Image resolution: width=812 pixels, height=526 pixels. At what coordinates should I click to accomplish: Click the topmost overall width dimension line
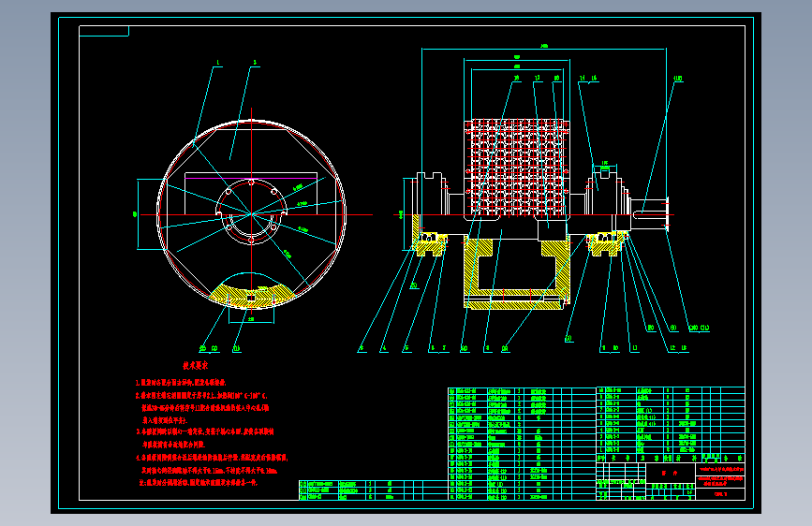[x=544, y=49]
